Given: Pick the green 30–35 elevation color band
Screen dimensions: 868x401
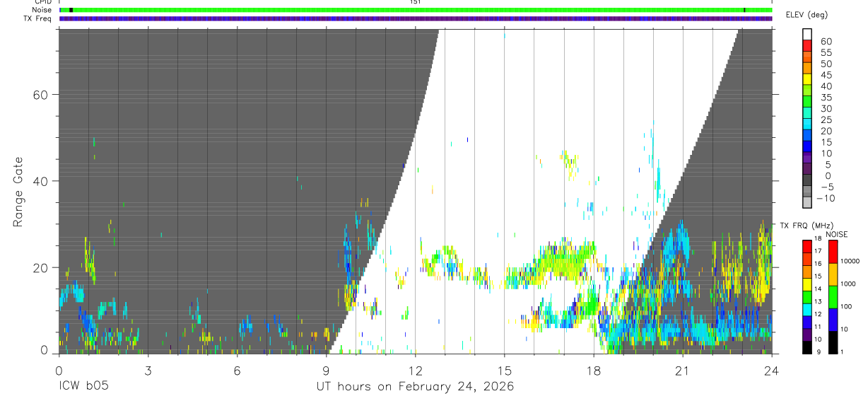Looking at the screenshot, I should (x=807, y=102).
